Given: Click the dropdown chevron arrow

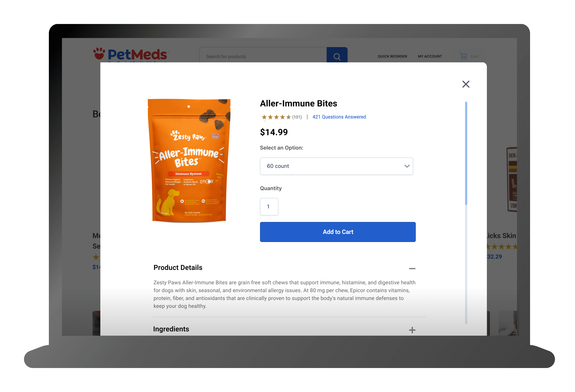Looking at the screenshot, I should coord(407,166).
